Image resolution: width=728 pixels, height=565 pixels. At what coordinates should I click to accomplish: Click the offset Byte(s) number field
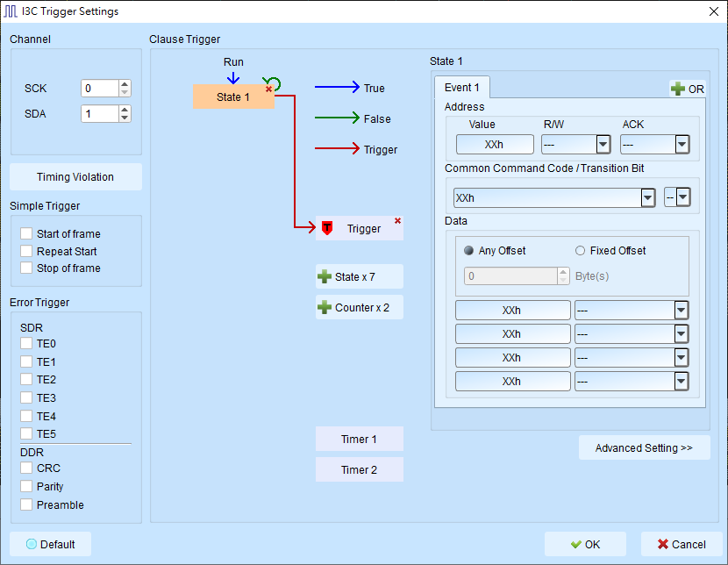pyautogui.click(x=510, y=275)
